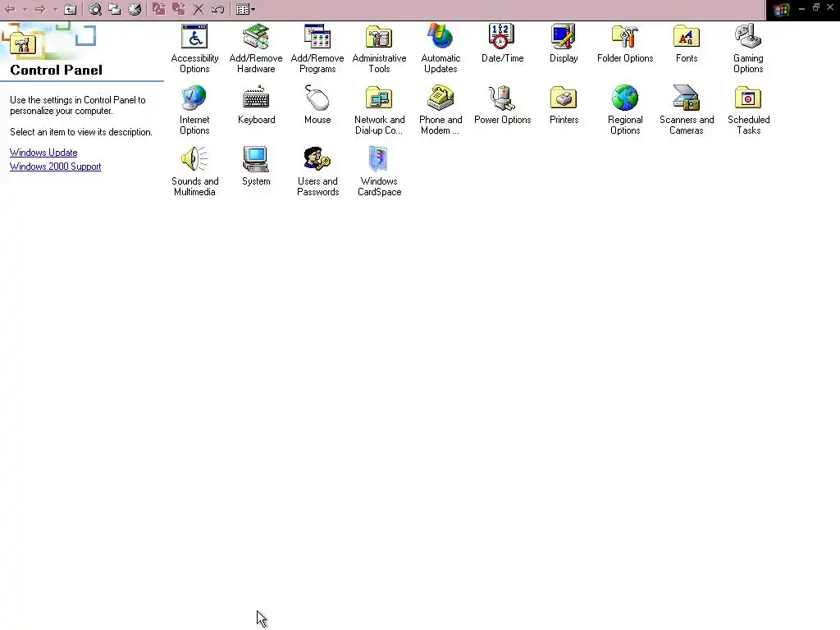Screen dimensions: 840x630
Task: Open Windows CardSpace
Action: point(379,171)
